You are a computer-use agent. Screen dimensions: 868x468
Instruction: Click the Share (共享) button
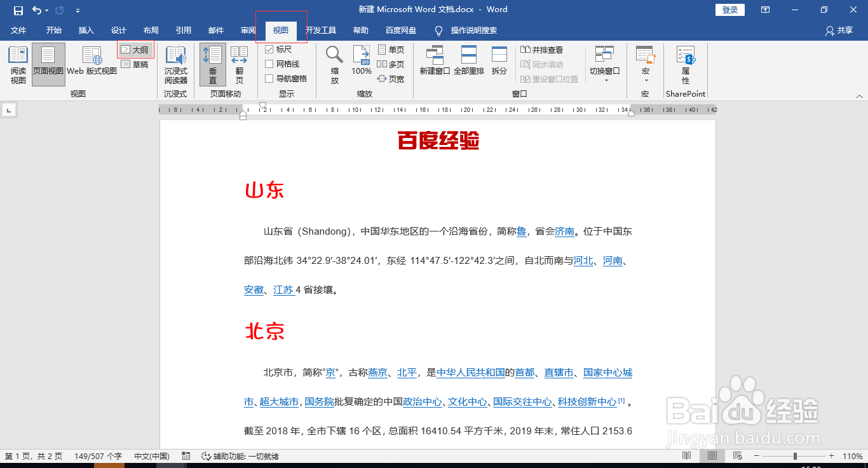click(x=839, y=31)
